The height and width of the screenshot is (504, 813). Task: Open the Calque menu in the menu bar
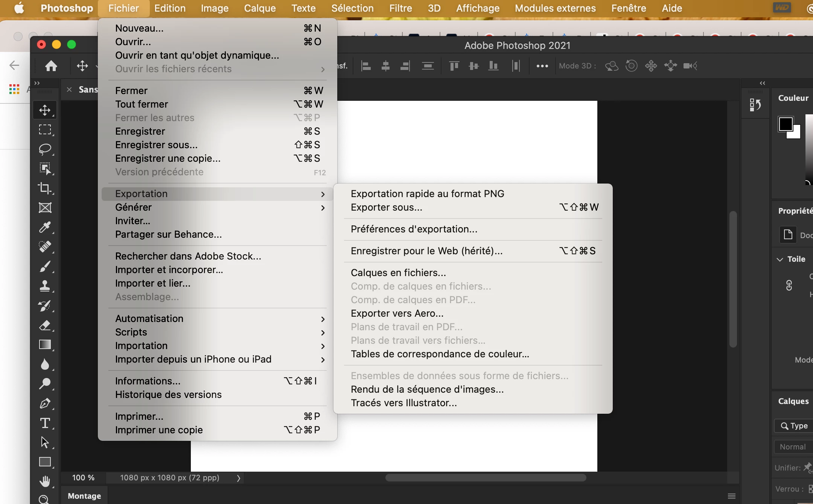tap(260, 8)
